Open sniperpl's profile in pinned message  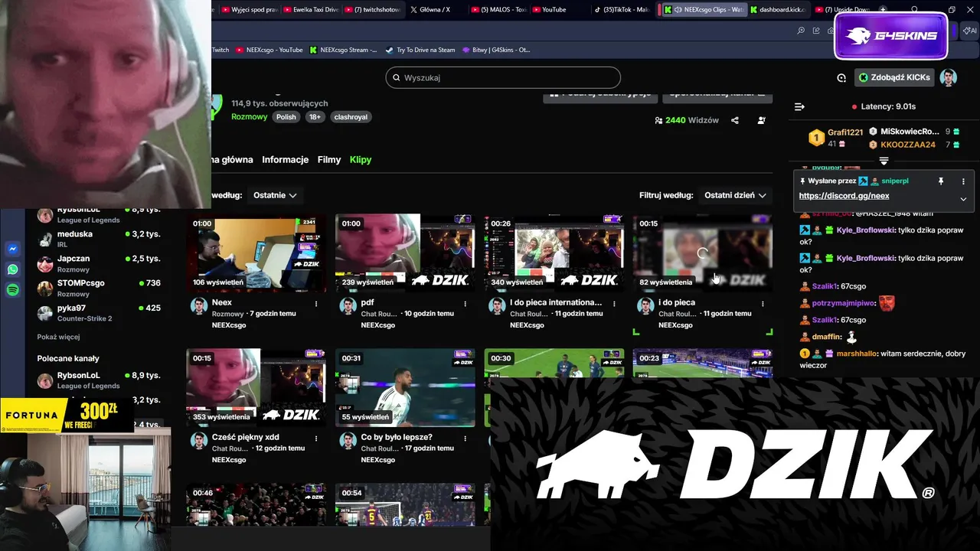(x=894, y=181)
